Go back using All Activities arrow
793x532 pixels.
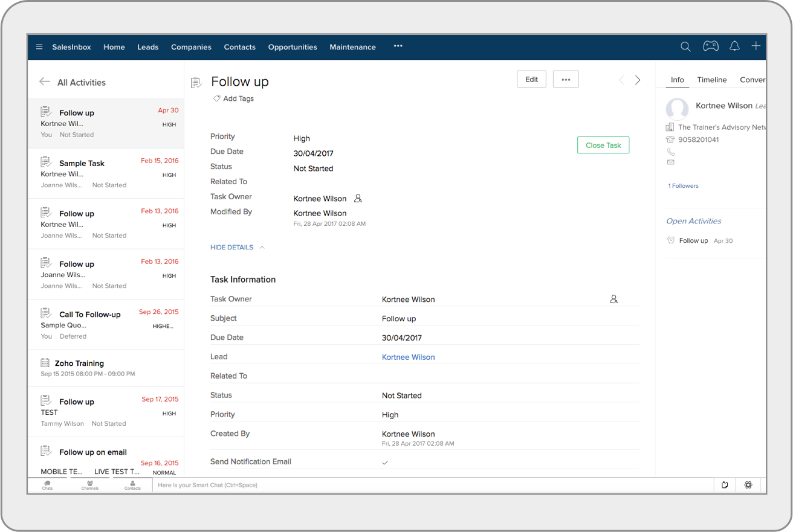[x=45, y=82]
